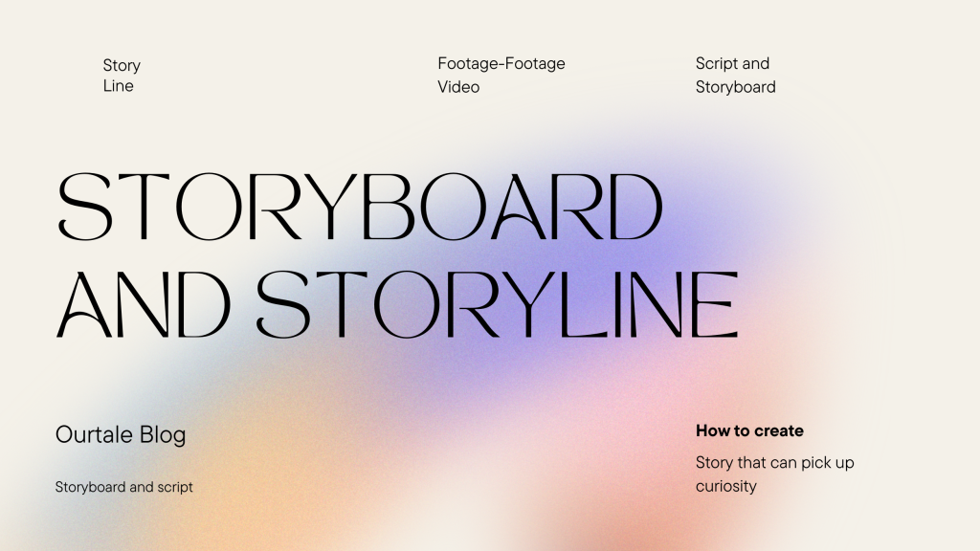
Task: Click the "Story Line" label top left
Action: (120, 75)
